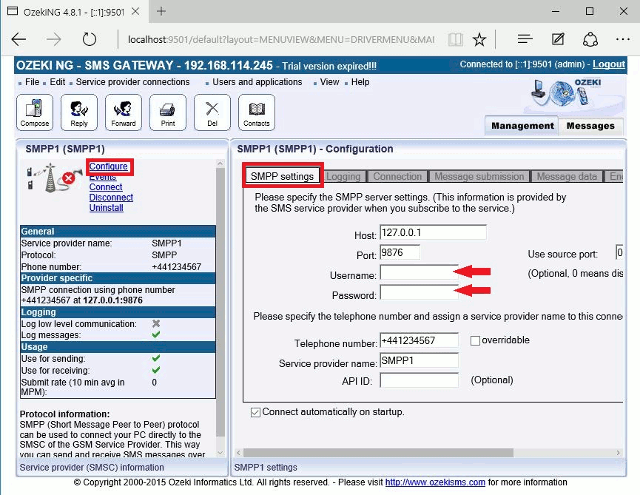
Task: Click the General section header
Action: [118, 231]
